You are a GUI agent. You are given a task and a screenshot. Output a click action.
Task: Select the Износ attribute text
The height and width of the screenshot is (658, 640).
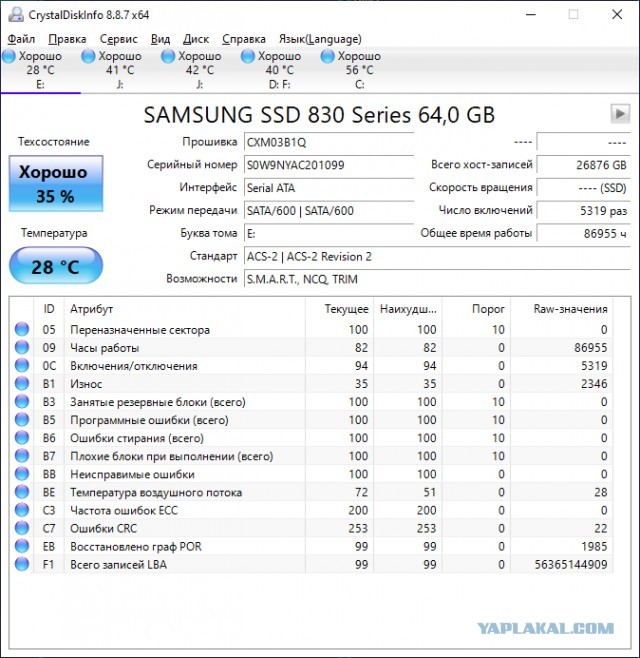[x=86, y=384]
